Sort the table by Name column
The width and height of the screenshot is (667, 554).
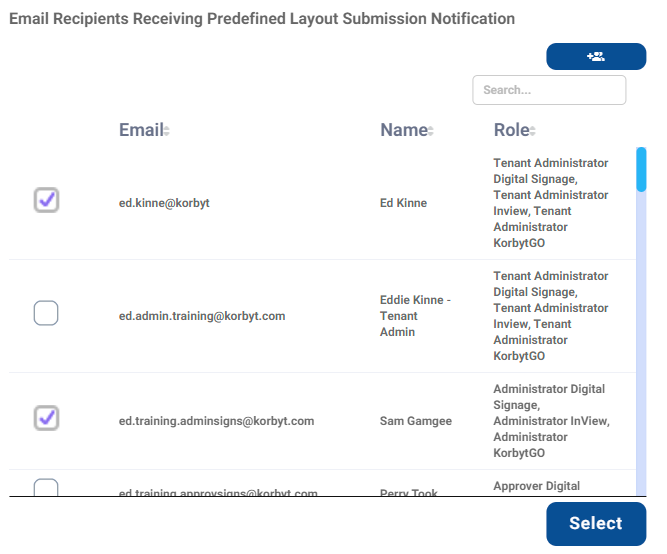click(x=431, y=131)
